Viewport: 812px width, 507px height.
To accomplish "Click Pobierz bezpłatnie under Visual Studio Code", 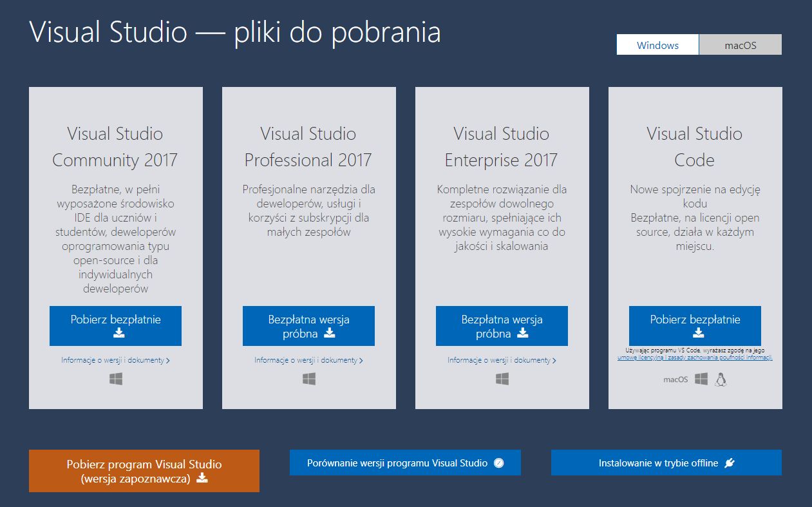I will (x=695, y=326).
